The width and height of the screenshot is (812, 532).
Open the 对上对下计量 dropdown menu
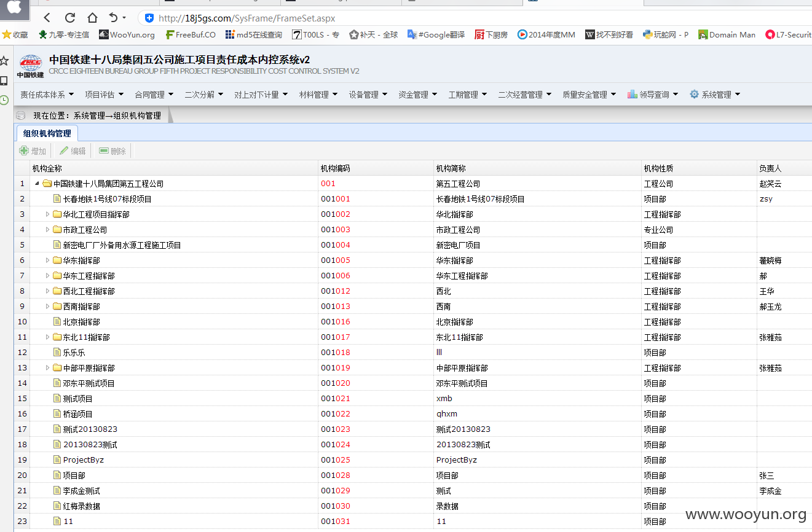(261, 95)
